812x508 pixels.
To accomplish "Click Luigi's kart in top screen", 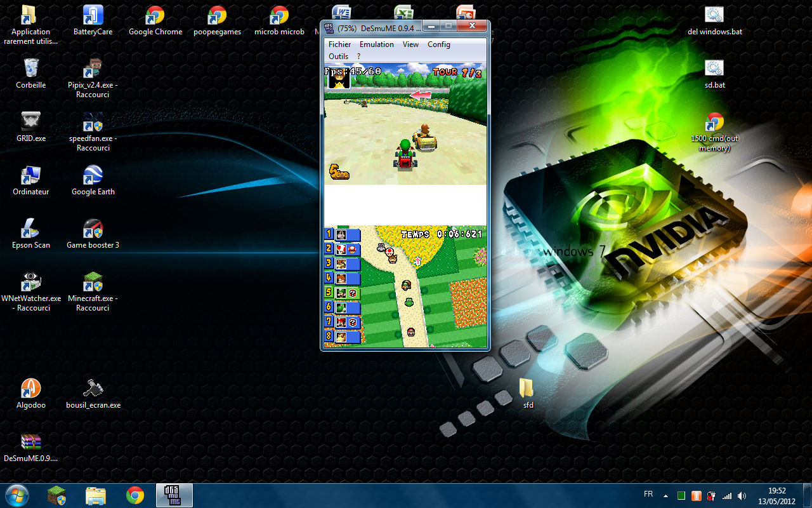I will 405,155.
